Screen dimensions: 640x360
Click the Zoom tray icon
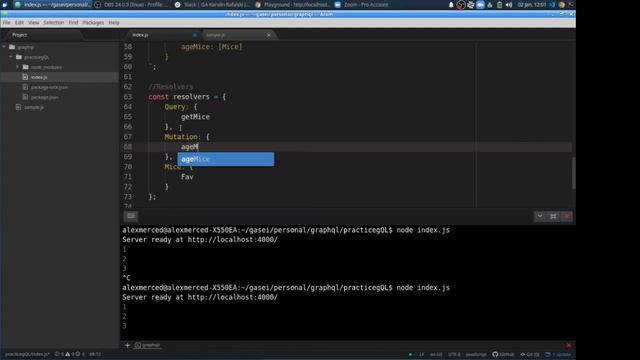[x=480, y=5]
